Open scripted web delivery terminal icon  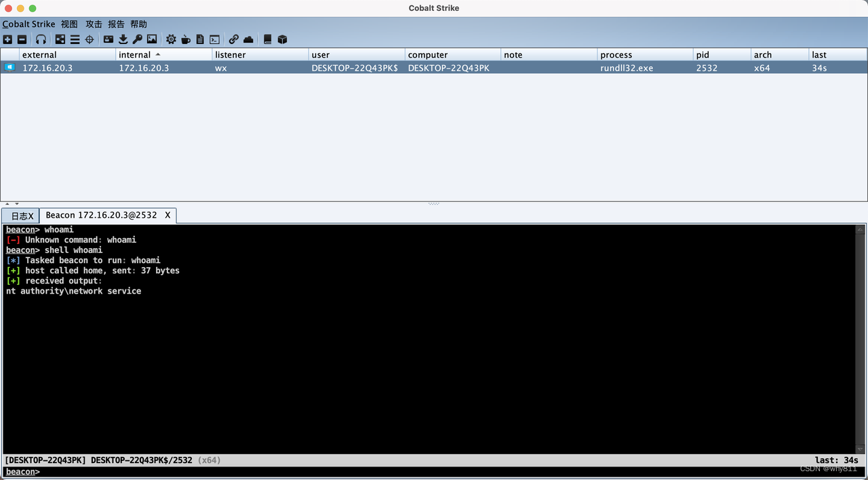[x=214, y=39]
